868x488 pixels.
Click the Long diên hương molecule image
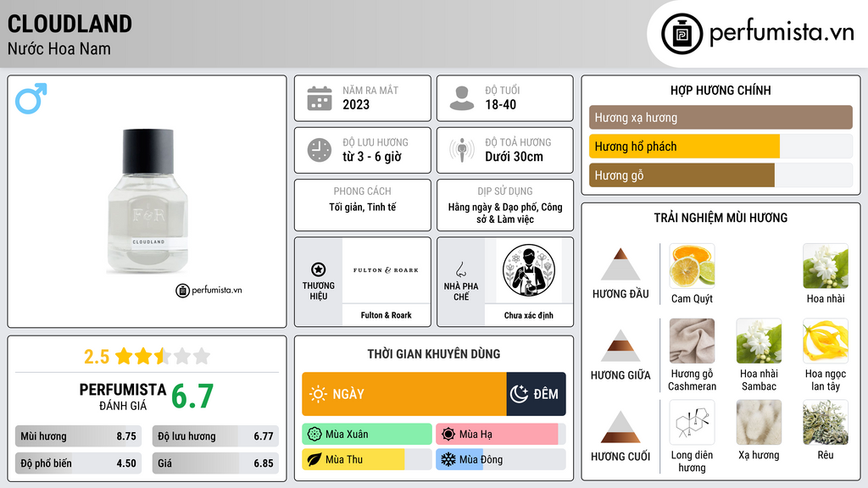pos(692,423)
